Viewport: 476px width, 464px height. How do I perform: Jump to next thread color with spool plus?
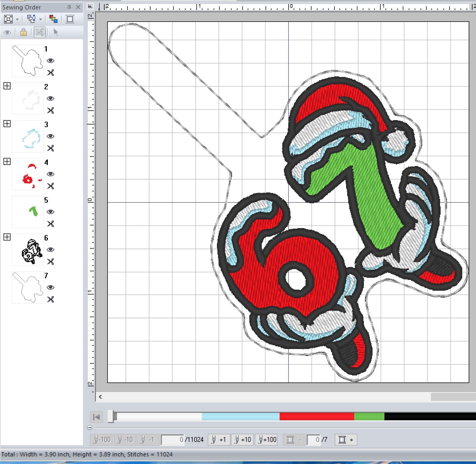[x=346, y=440]
